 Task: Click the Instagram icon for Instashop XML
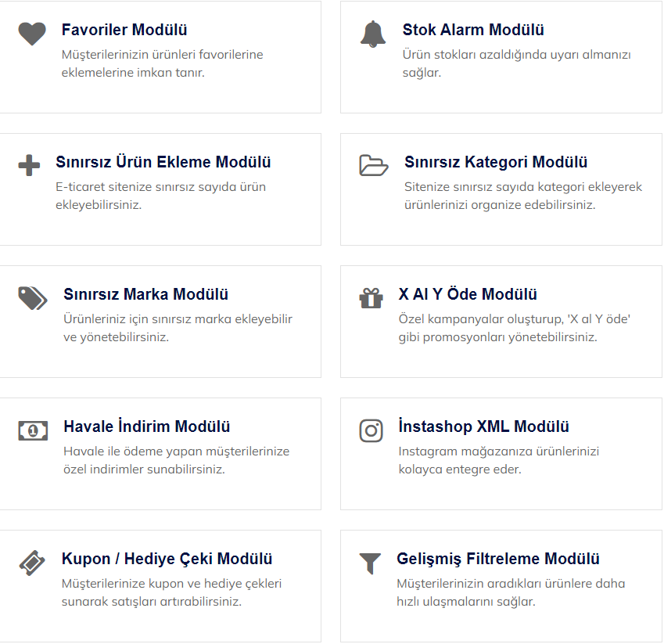click(x=371, y=430)
